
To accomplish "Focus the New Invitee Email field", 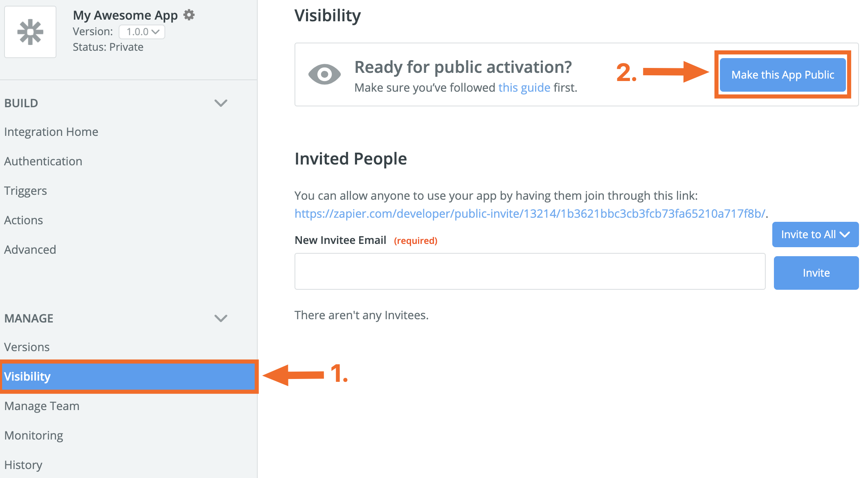I will (x=530, y=271).
